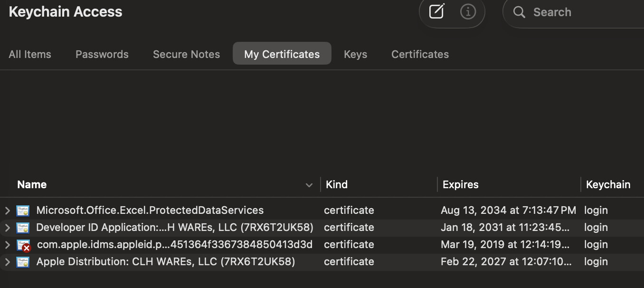The width and height of the screenshot is (644, 288).
Task: Click the Developer ID Application certificate icon
Action: pyautogui.click(x=23, y=228)
